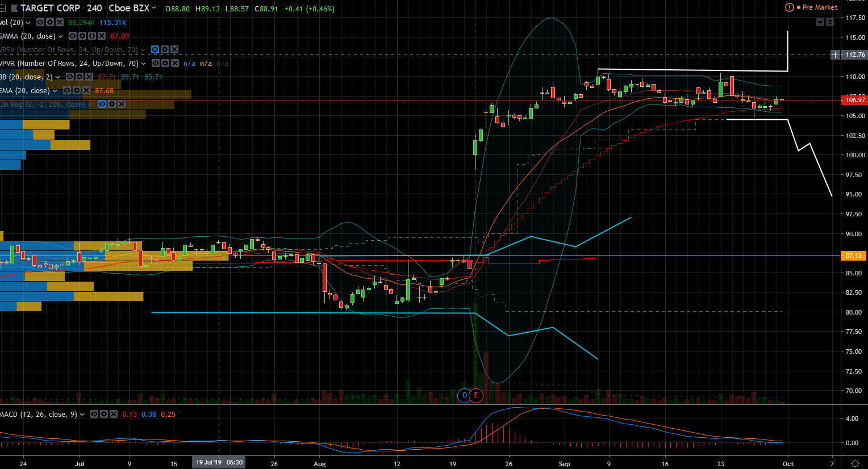Screen dimensions: 868x469
Task: View source code of the SMMA indicator
Action: [x=92, y=36]
